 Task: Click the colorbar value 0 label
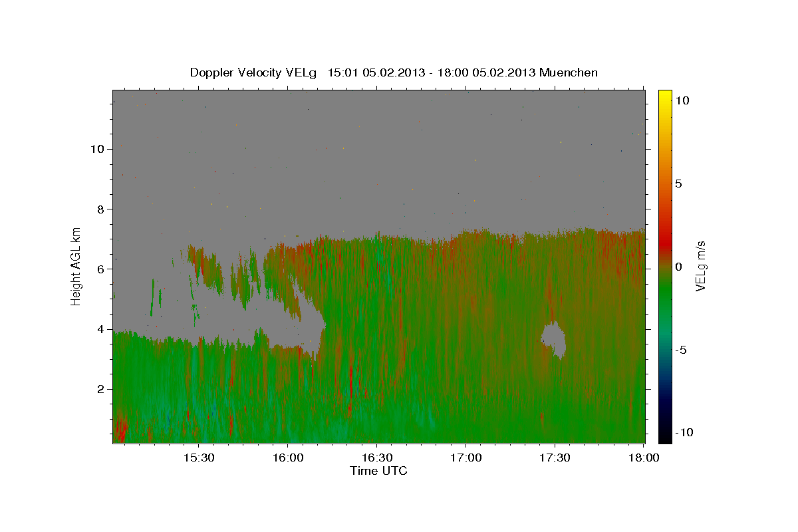tap(678, 267)
